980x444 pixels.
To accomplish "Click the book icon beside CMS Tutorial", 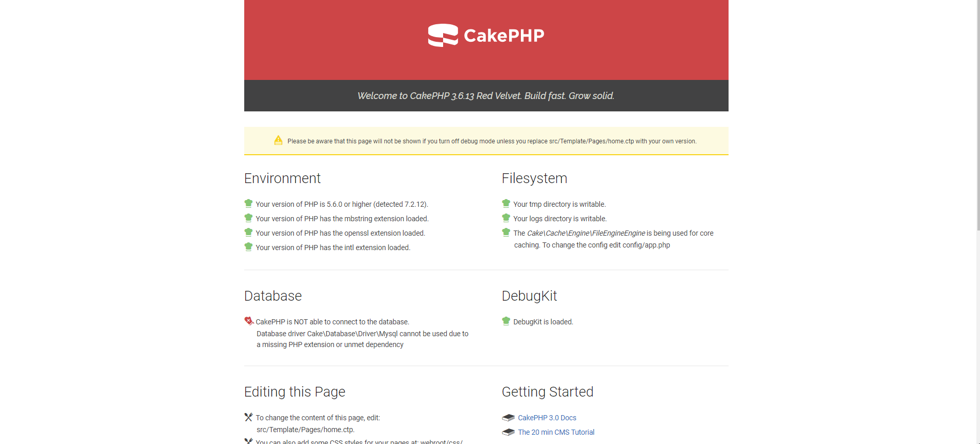I will tap(508, 432).
